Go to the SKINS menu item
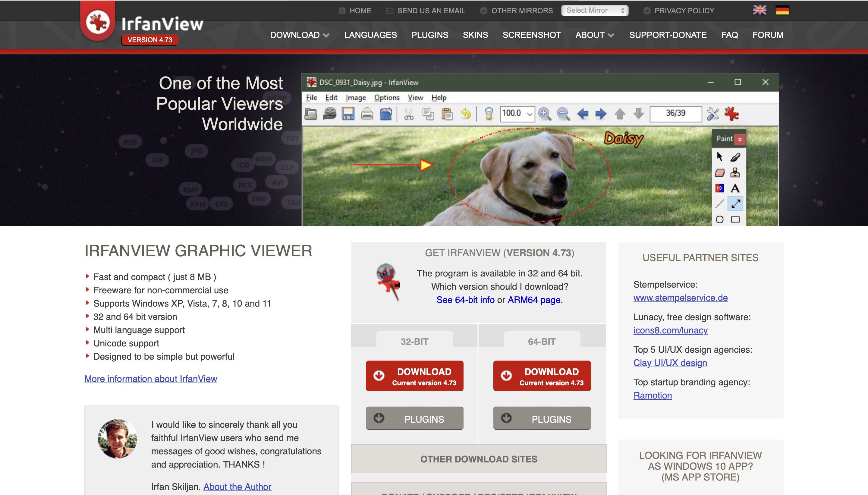The width and height of the screenshot is (868, 495). pos(475,35)
